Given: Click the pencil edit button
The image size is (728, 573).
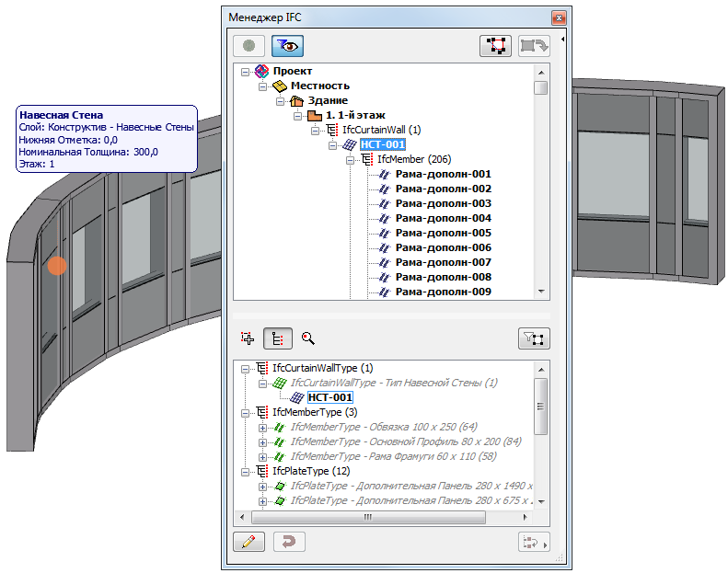Looking at the screenshot, I should (248, 542).
